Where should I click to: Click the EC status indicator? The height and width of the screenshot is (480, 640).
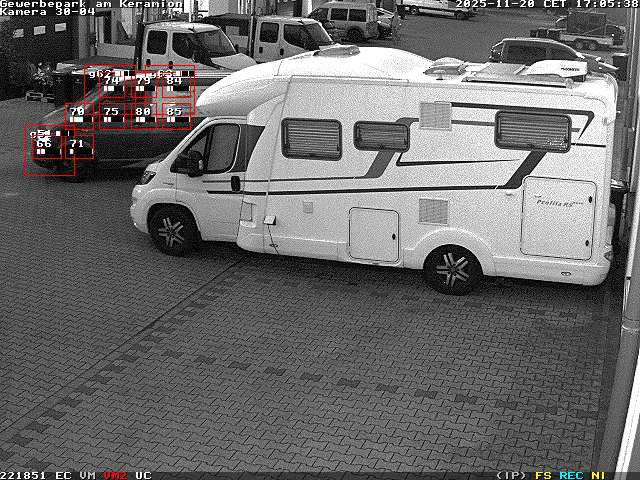pyautogui.click(x=63, y=475)
